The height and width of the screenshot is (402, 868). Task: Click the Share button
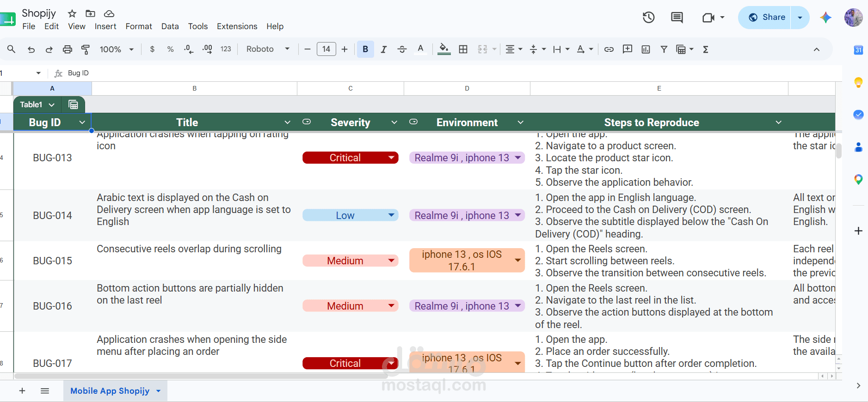pos(765,18)
